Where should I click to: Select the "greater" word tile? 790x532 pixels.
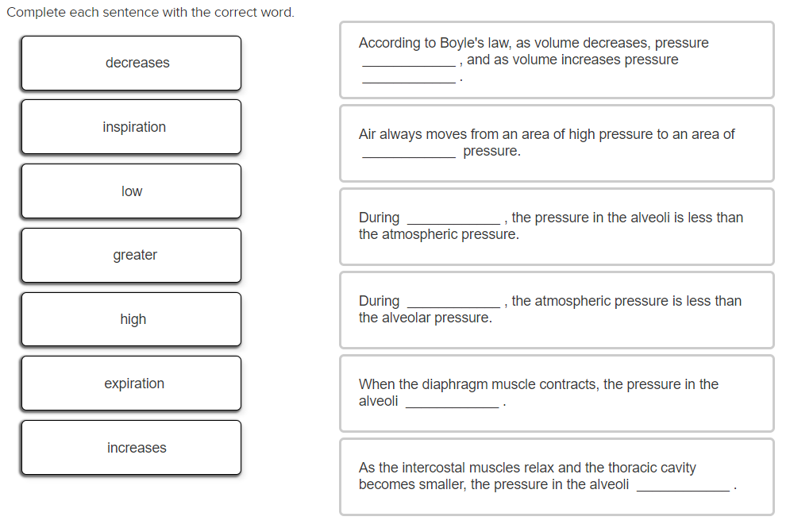[x=131, y=256]
